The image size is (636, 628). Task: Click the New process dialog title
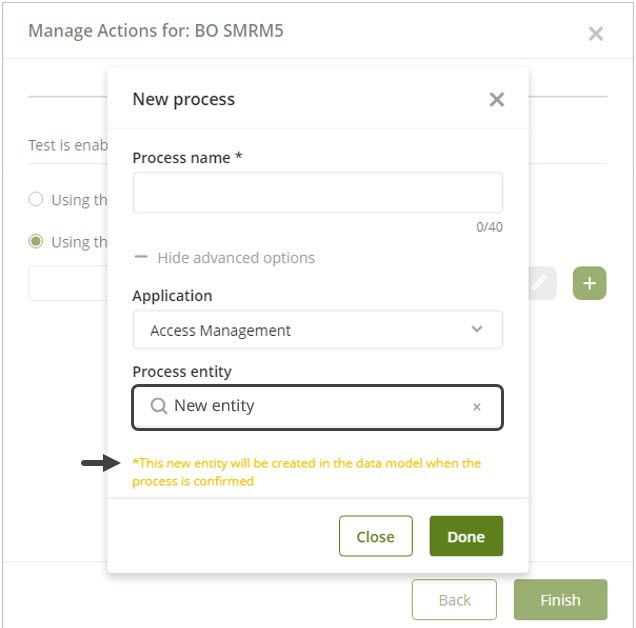click(183, 99)
